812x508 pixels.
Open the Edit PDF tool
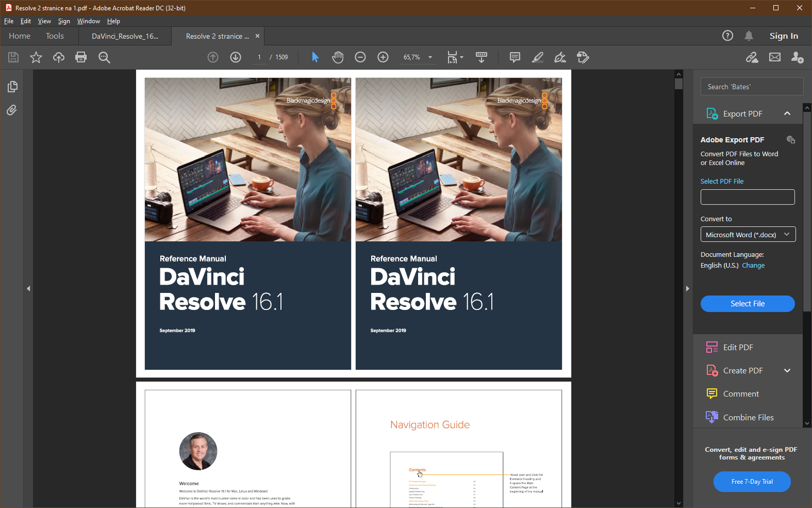(738, 347)
